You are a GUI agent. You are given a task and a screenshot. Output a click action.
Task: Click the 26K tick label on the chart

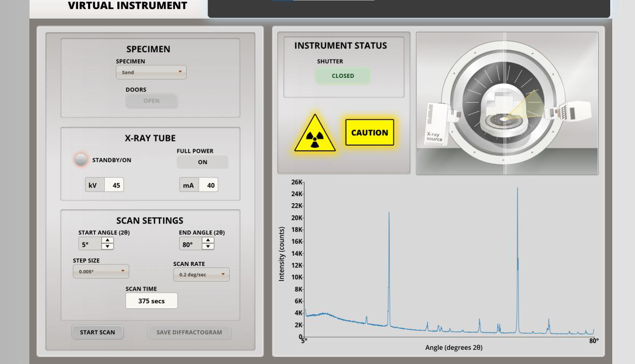(x=297, y=182)
